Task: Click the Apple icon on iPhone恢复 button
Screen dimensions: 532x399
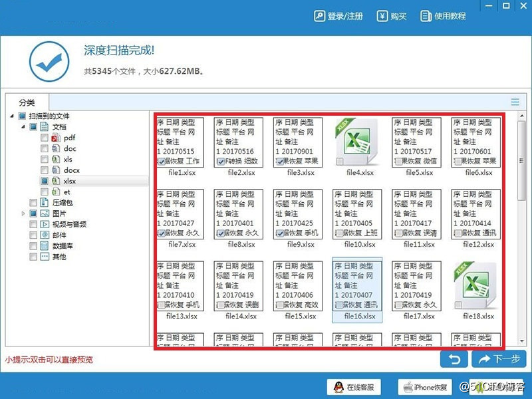Action: click(x=408, y=387)
